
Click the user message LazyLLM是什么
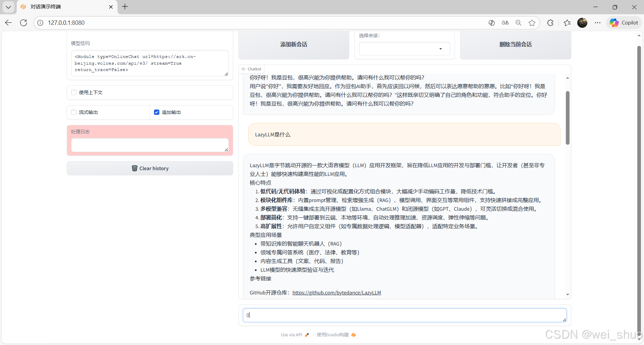point(404,134)
